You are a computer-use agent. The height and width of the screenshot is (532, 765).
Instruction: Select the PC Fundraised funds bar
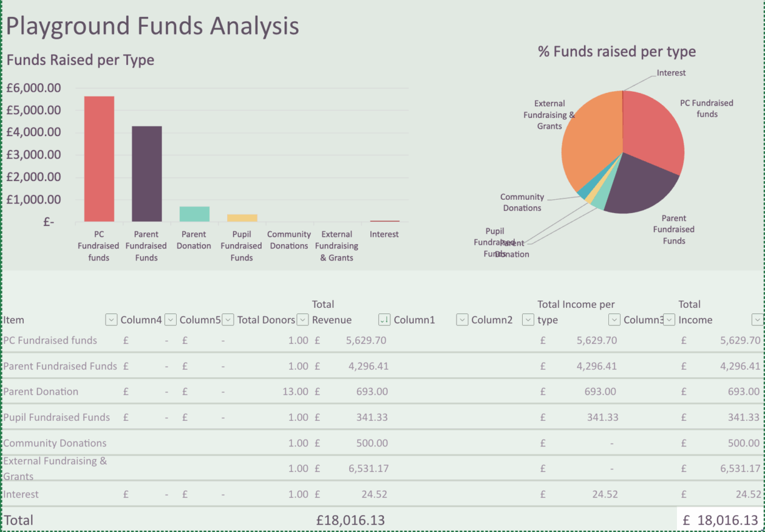pos(99,159)
